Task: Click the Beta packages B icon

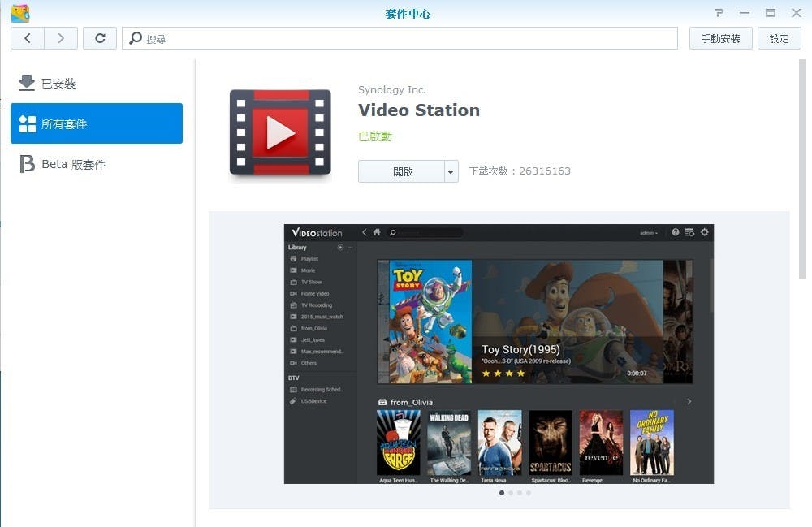Action: (x=27, y=164)
